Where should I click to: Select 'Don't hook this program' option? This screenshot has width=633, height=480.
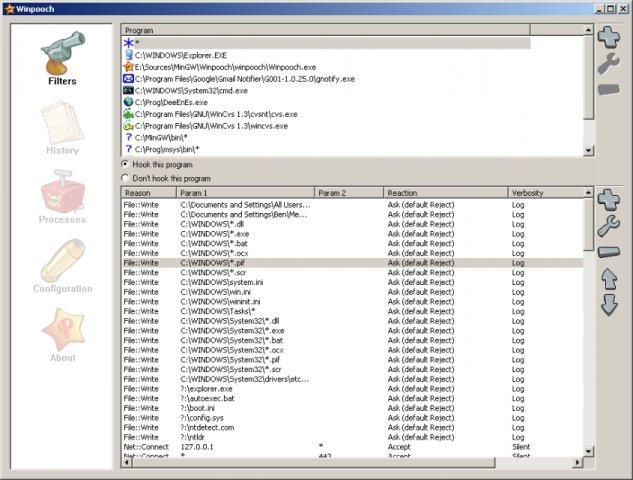[125, 178]
